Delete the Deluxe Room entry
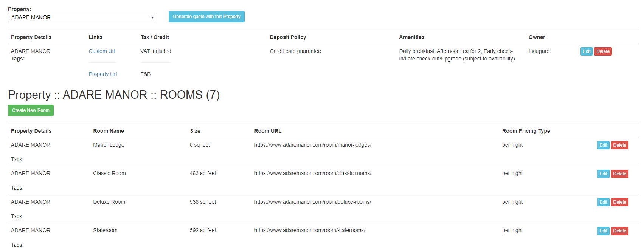The height and width of the screenshot is (251, 644). click(620, 202)
